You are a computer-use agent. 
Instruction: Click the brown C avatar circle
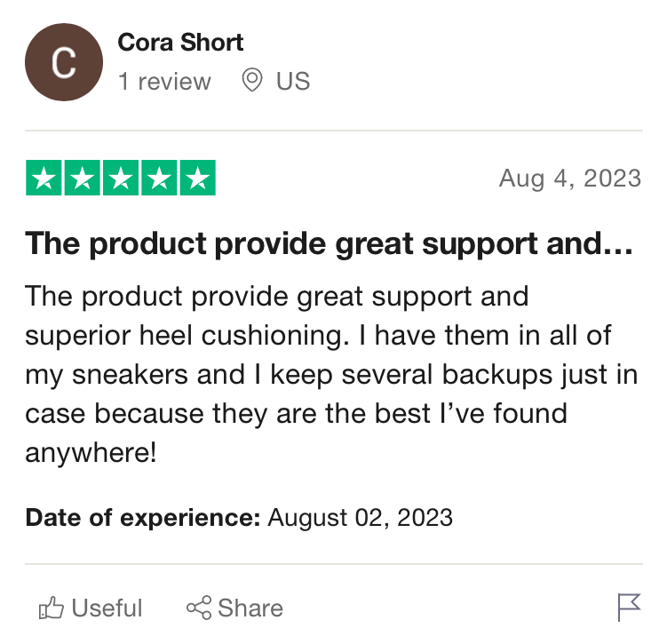tap(64, 62)
